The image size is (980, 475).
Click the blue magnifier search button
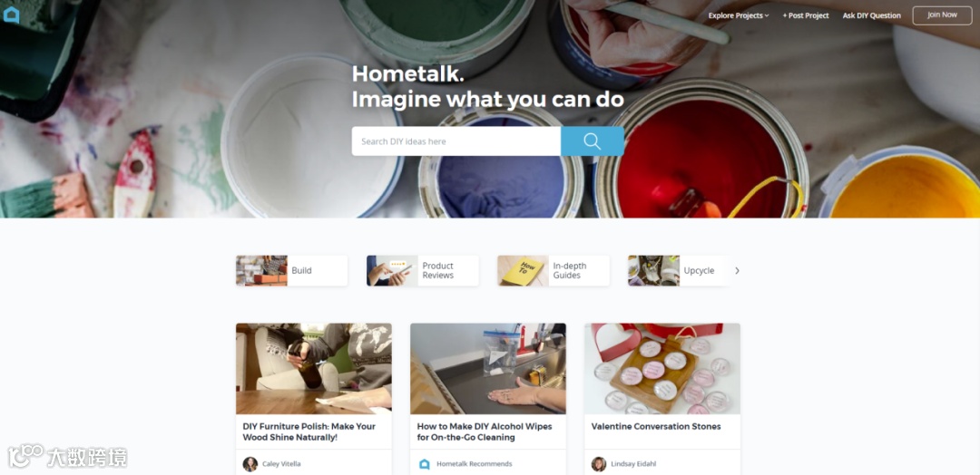click(x=592, y=141)
